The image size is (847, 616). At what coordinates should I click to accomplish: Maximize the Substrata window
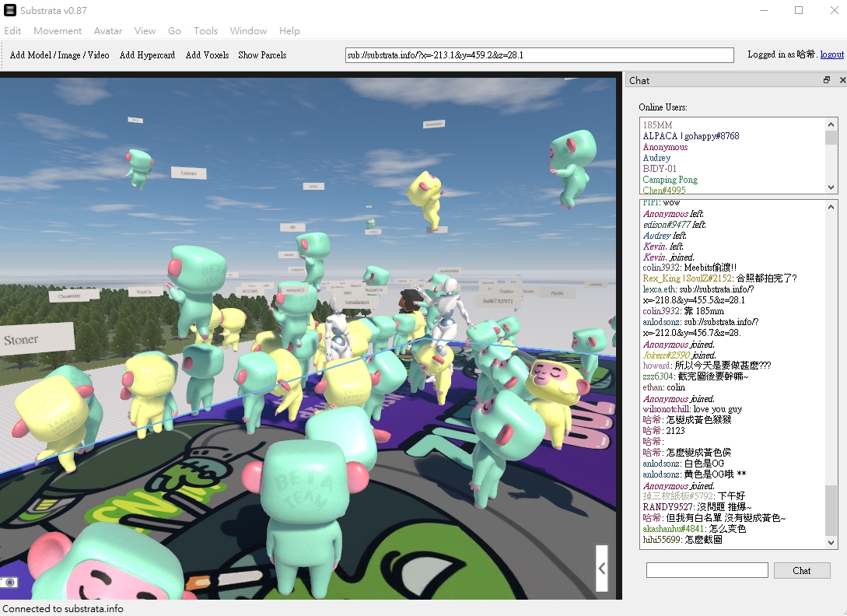tap(799, 10)
